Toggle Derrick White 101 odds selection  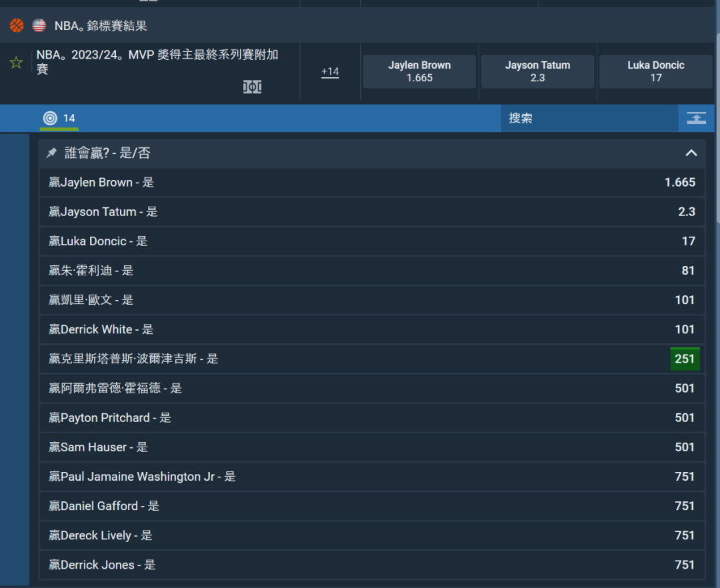(x=684, y=329)
